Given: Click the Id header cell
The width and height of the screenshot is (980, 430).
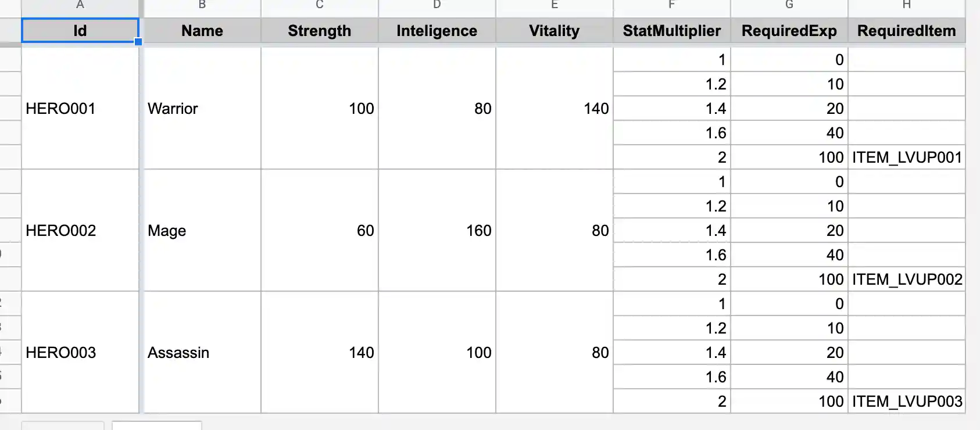Looking at the screenshot, I should click(80, 31).
